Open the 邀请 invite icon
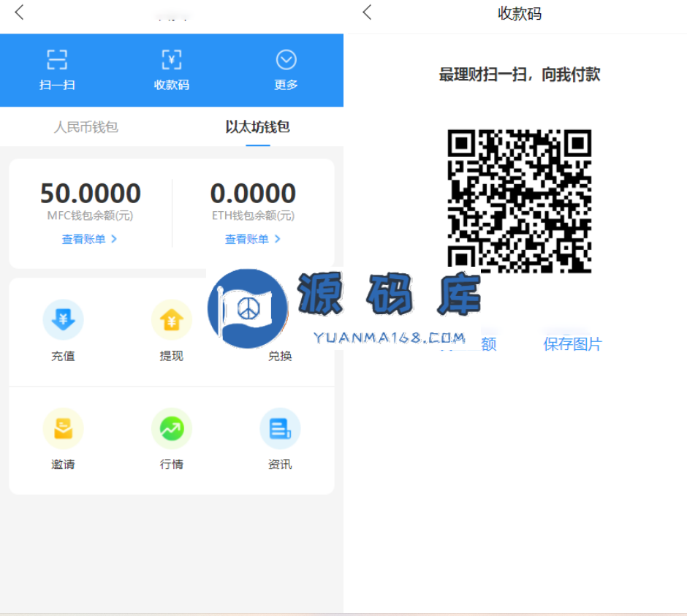This screenshot has width=687, height=616. point(63,428)
